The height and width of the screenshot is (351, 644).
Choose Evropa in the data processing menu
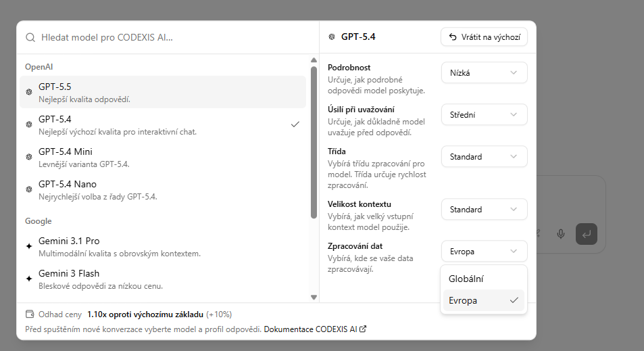point(484,300)
